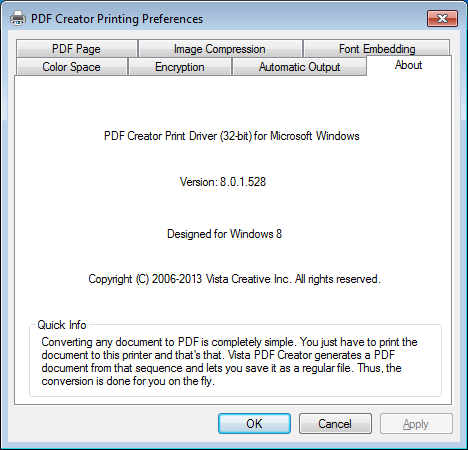
Task: Close the Printing Preferences dialog
Action: 442,18
